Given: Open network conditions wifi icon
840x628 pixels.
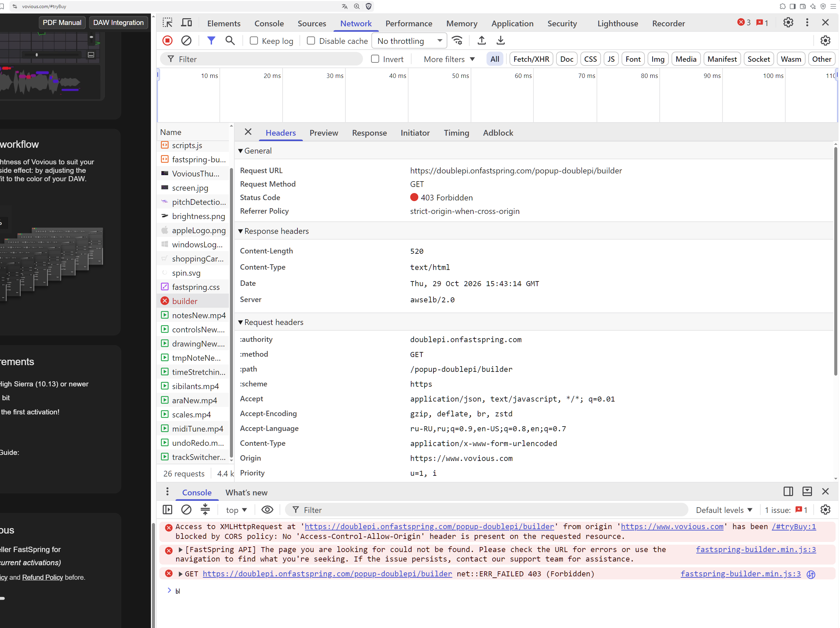Looking at the screenshot, I should (x=457, y=40).
